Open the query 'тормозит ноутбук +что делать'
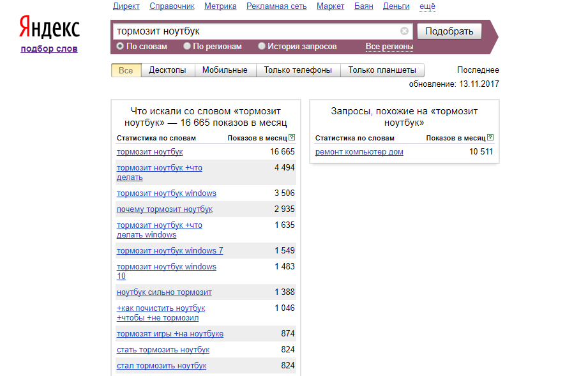Screen dimensions: 588x376 [x=160, y=172]
